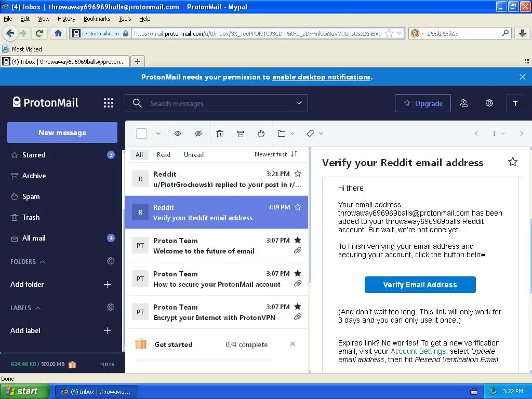The image size is (532, 399).
Task: Mark as read with the eye icon
Action: point(178,134)
